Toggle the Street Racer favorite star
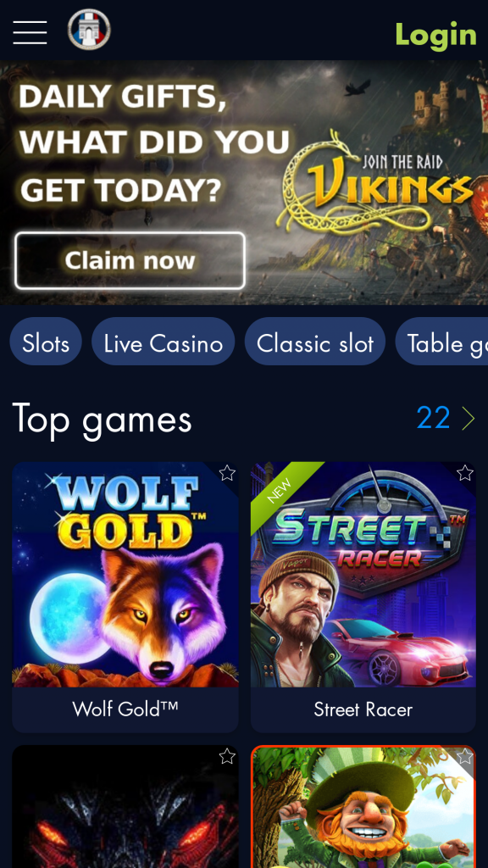 tap(465, 473)
